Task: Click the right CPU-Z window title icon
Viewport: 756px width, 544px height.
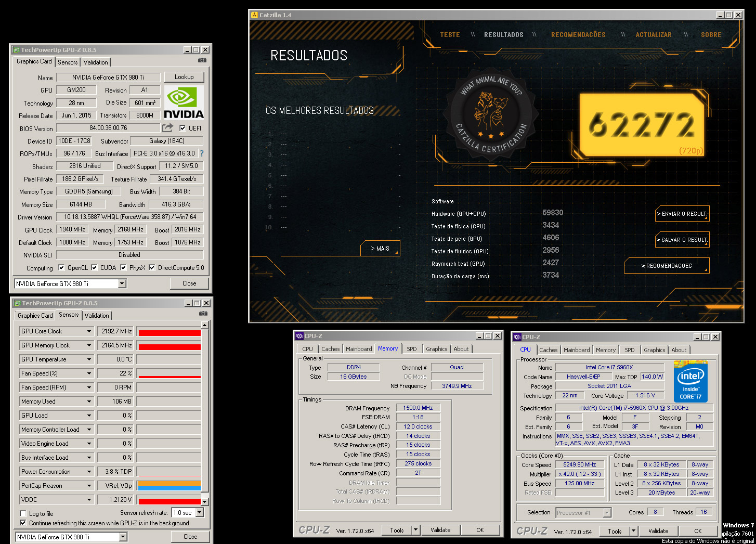Action: [517, 337]
